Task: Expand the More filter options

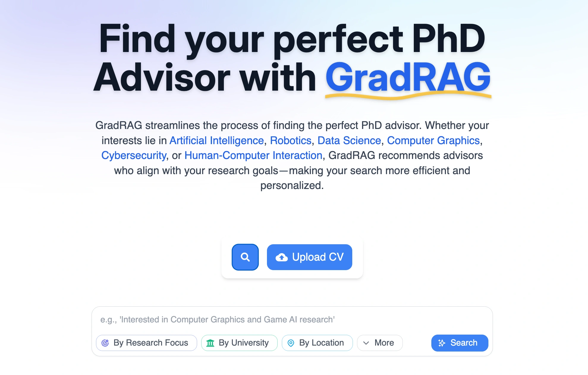Action: pos(380,343)
